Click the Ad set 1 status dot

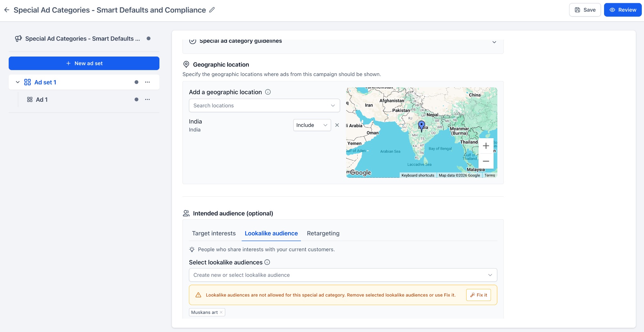click(x=136, y=82)
